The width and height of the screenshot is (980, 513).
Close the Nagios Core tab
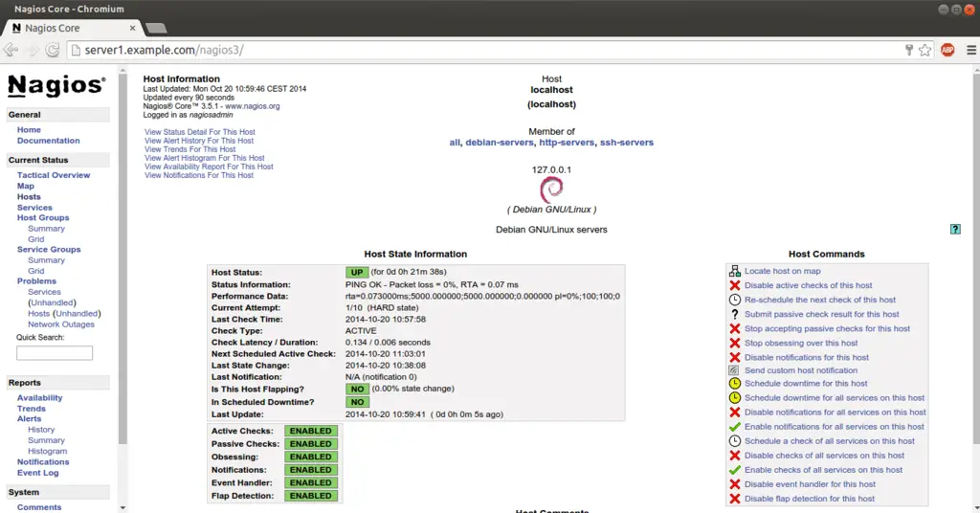pyautogui.click(x=132, y=28)
